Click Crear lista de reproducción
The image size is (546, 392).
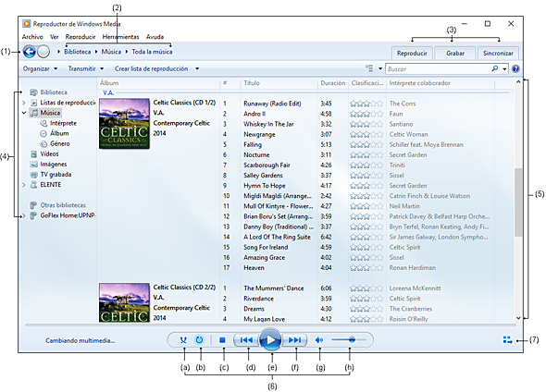click(152, 68)
